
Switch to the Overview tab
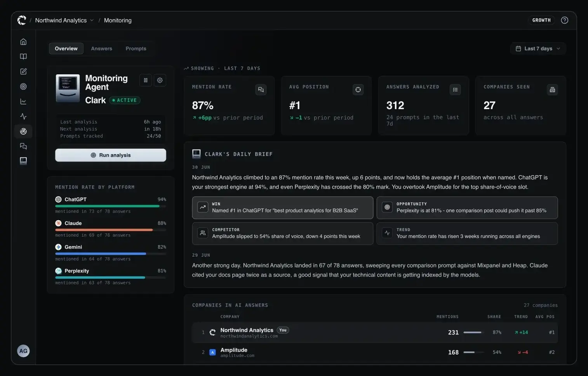coord(66,49)
